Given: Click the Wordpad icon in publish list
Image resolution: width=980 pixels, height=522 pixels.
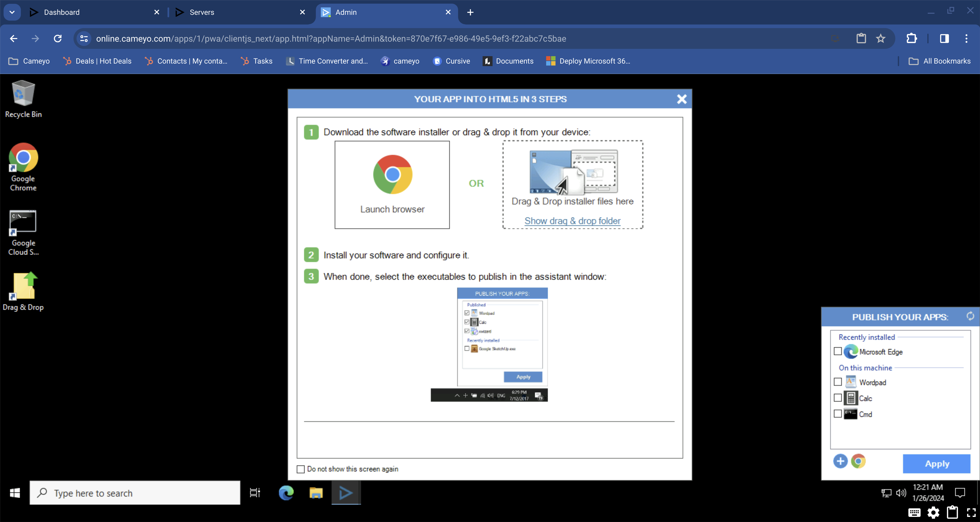Looking at the screenshot, I should (x=851, y=382).
